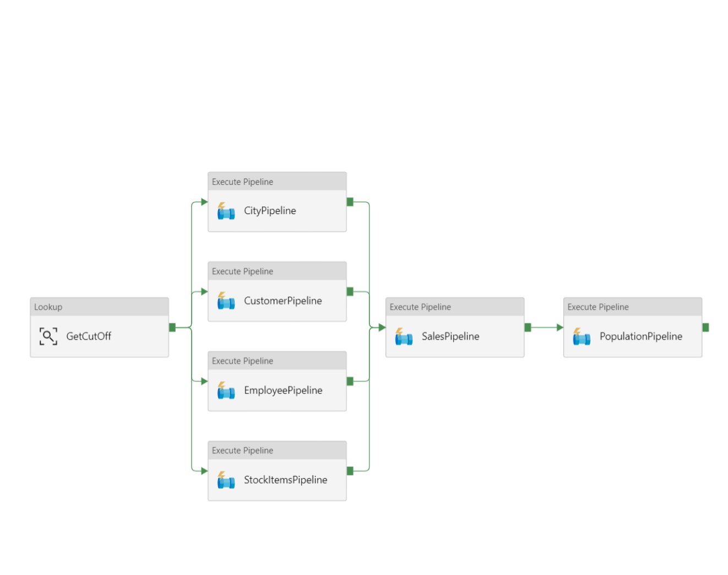The width and height of the screenshot is (728, 575).
Task: Click the StockItemsPipeline activity icon
Action: point(226,480)
